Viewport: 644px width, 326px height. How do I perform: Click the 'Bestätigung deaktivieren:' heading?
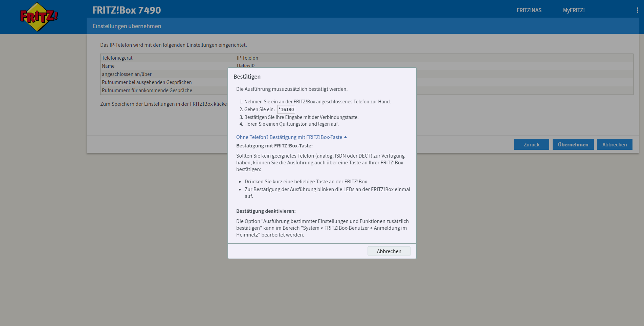tap(266, 211)
